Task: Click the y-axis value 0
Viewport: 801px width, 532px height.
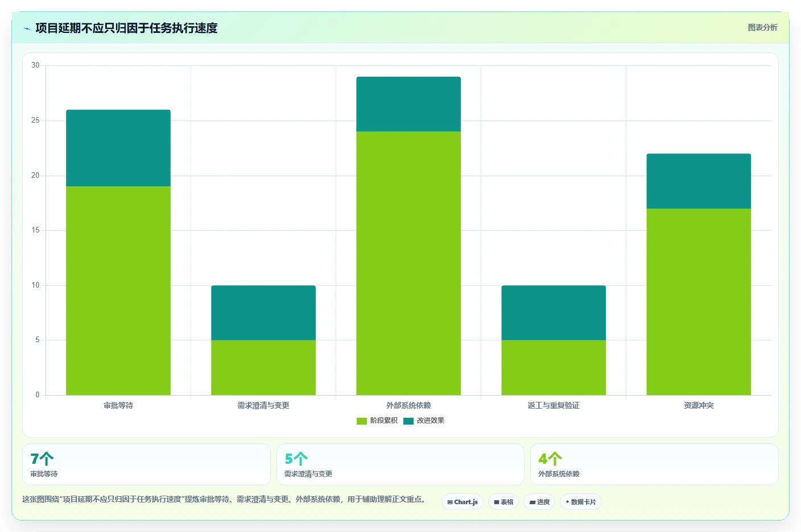Action: coord(38,395)
